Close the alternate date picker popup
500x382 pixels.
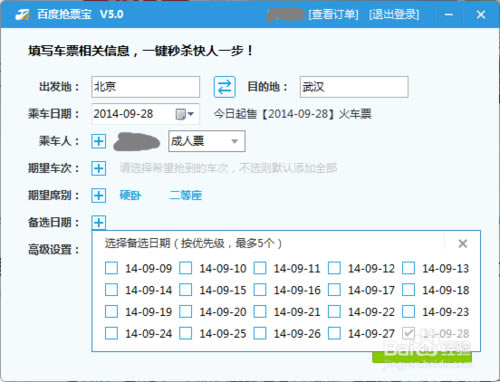[x=463, y=244]
